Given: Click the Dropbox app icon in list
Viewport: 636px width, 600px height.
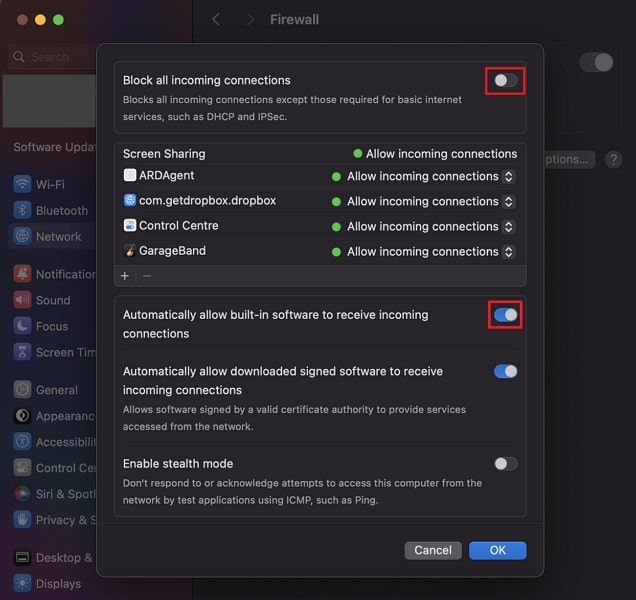Looking at the screenshot, I should click(x=130, y=201).
